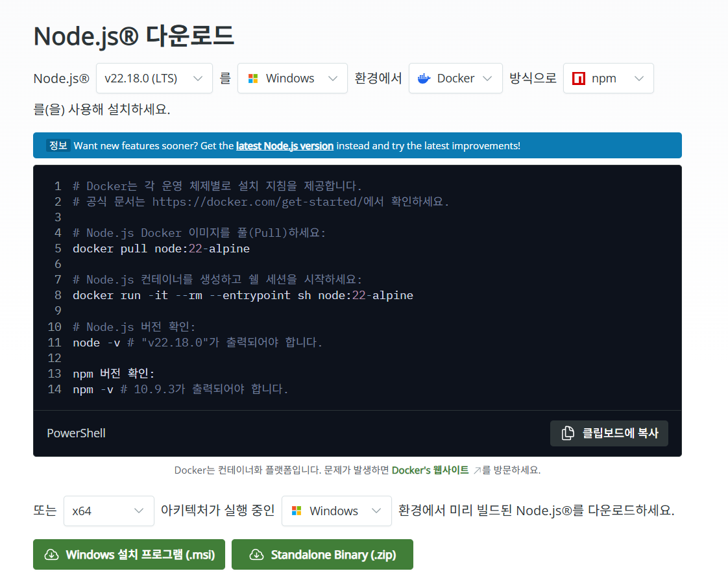Click the 'node -v' code line
The height and width of the screenshot is (582, 728).
(x=197, y=343)
